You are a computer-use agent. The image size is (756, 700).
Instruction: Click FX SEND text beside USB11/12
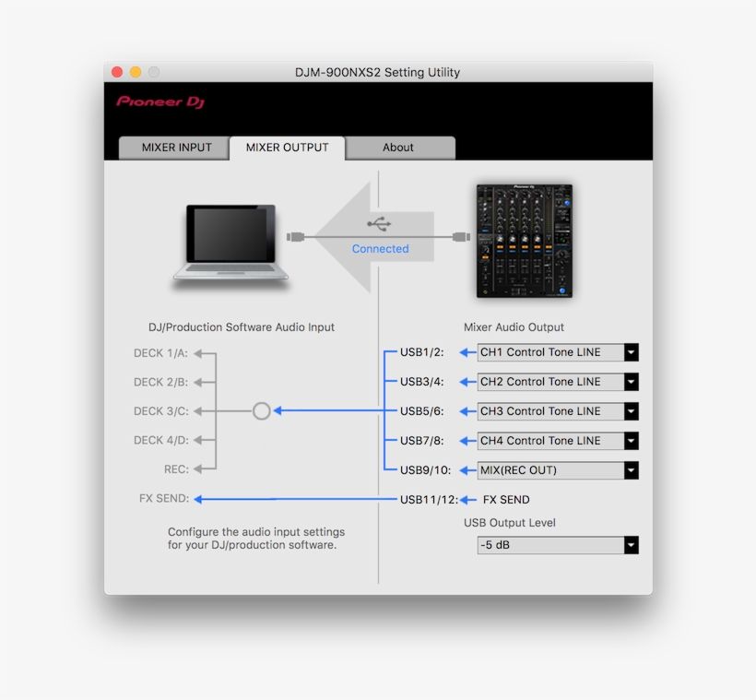tap(506, 500)
